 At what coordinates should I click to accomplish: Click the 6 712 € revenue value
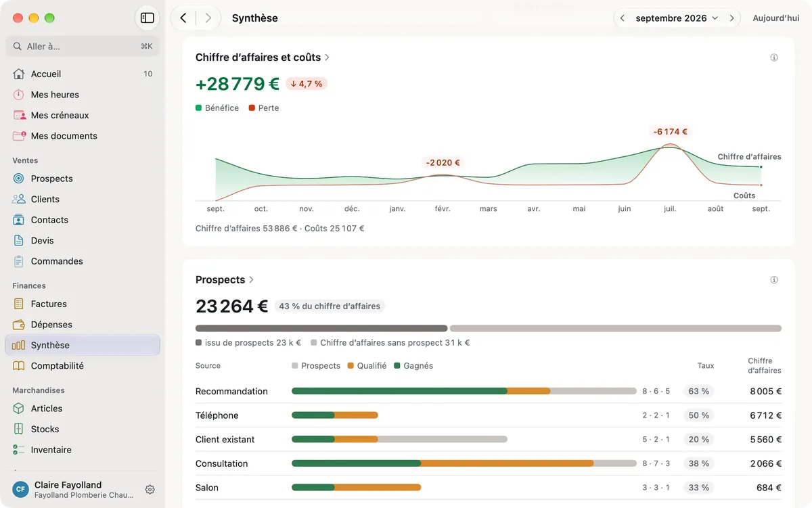click(765, 415)
